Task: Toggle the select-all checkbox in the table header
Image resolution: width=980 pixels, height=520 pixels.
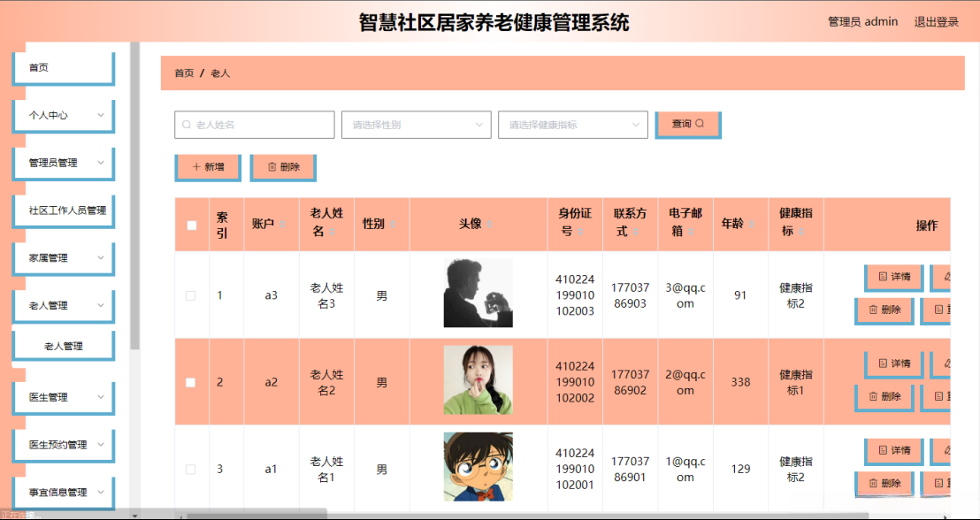Action: pos(191,224)
